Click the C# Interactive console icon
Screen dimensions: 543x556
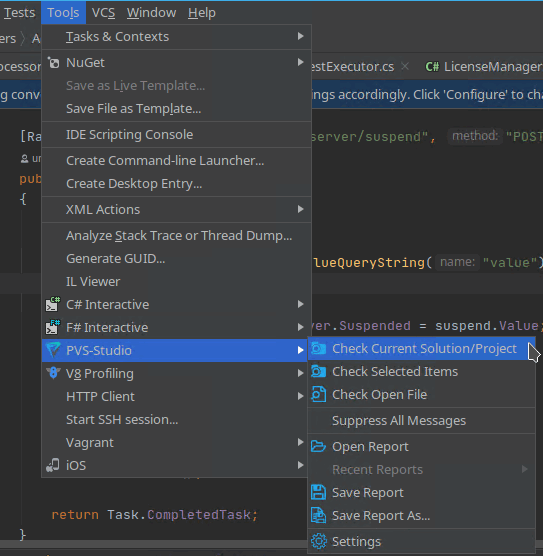[x=53, y=304]
